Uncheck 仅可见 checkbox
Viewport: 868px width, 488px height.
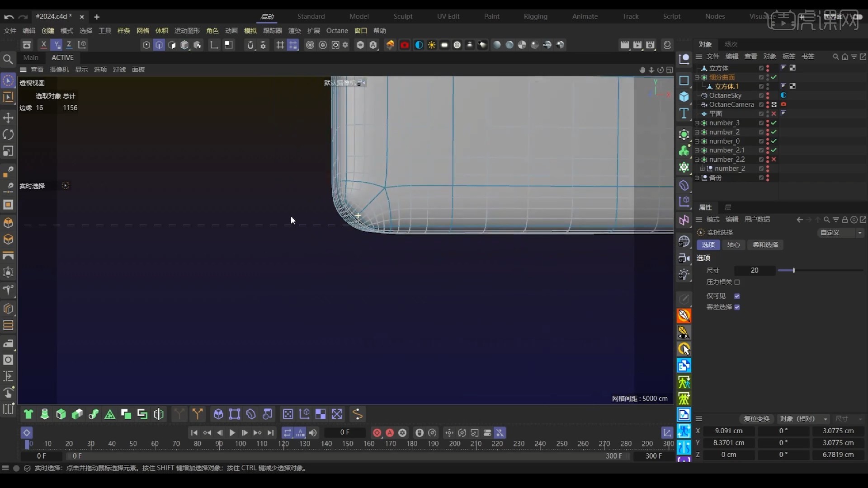coord(737,296)
